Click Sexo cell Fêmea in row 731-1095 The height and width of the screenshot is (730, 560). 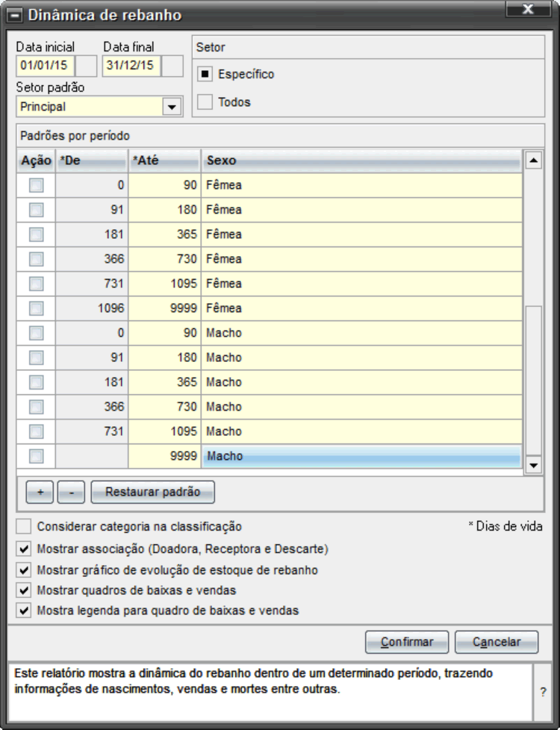(362, 284)
